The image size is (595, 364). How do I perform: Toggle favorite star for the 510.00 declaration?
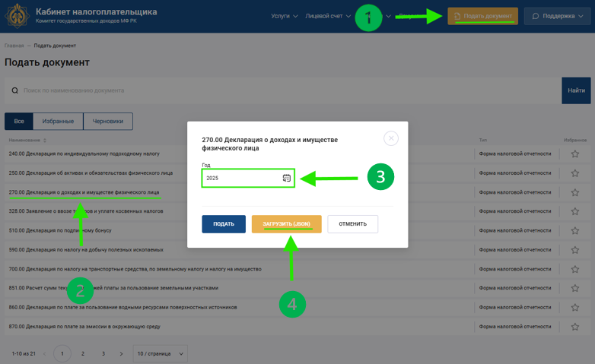(574, 231)
